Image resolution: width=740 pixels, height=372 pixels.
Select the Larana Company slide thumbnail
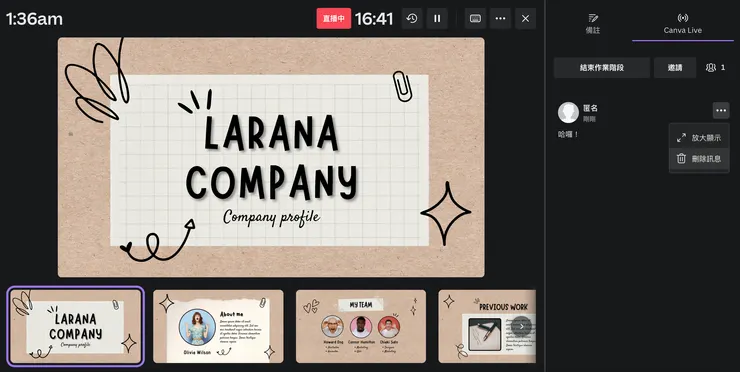coord(76,326)
